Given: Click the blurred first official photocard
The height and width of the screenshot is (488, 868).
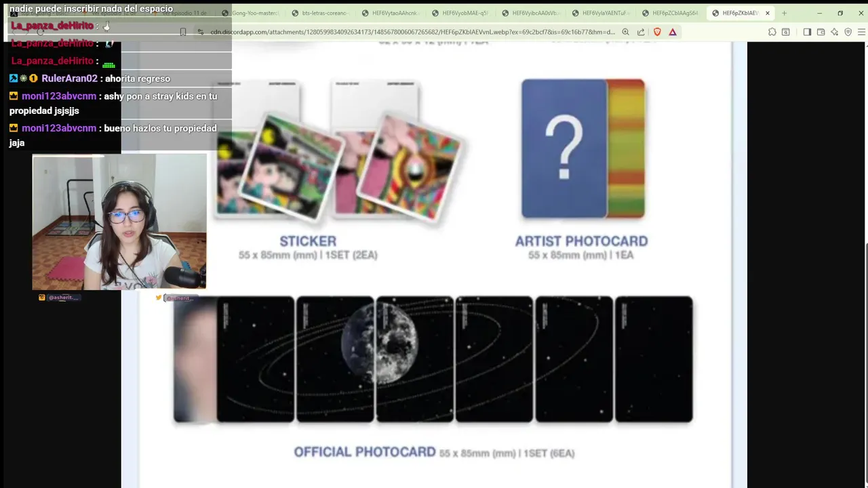Looking at the screenshot, I should [195, 359].
